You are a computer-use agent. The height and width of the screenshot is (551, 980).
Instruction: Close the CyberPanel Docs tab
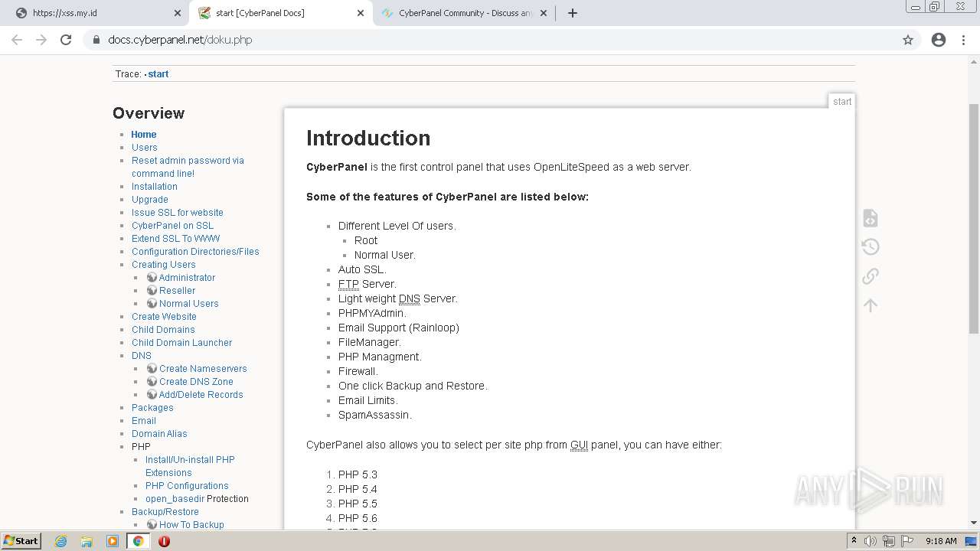coord(361,13)
